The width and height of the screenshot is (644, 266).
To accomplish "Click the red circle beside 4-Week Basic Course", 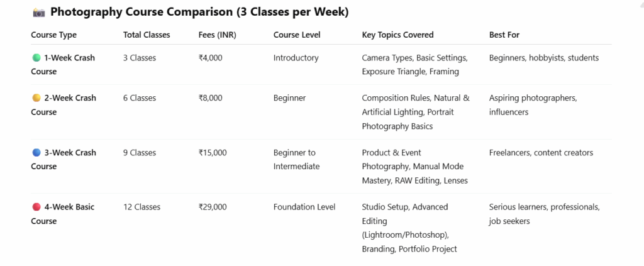I will pyautogui.click(x=36, y=207).
